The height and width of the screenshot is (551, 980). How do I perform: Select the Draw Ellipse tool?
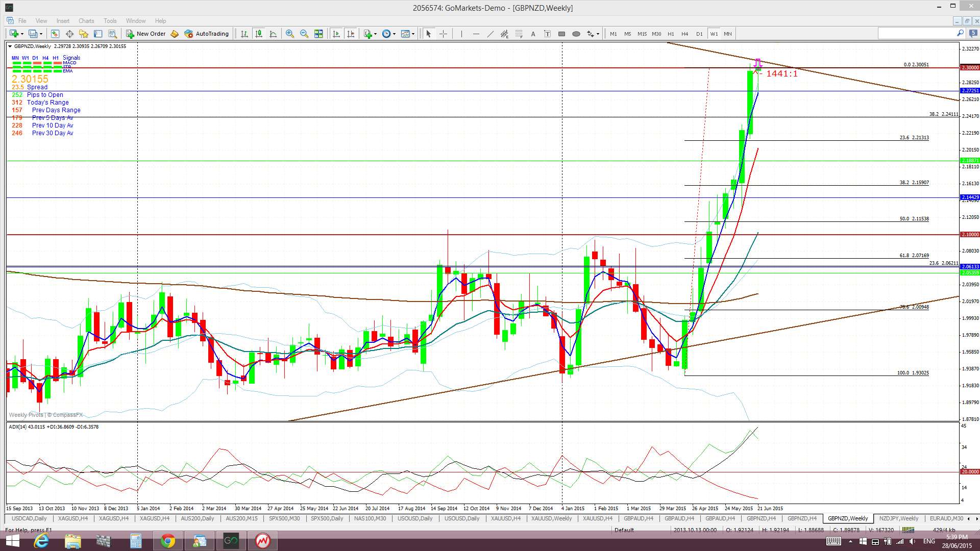tap(576, 34)
